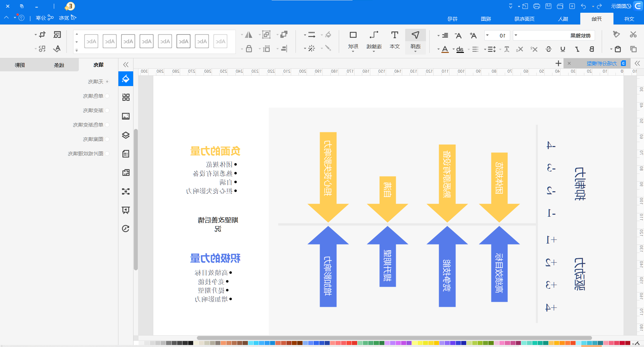Click the crop tool icon
This screenshot has width=644, height=347.
point(42,34)
